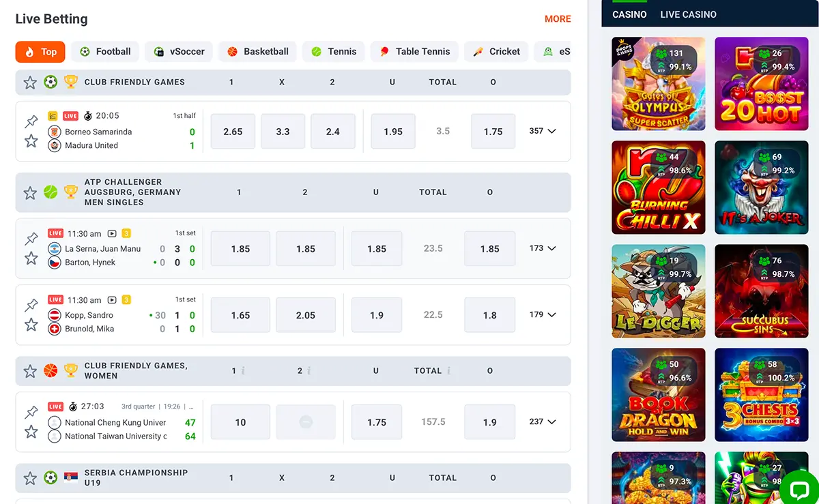Pin the La Serna vs Barton match
819x504 pixels.
pyautogui.click(x=31, y=239)
